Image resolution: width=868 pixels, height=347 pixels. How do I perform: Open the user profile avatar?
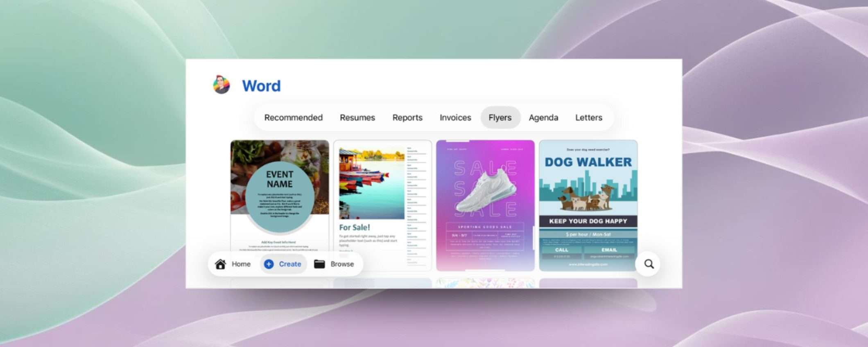coord(222,85)
